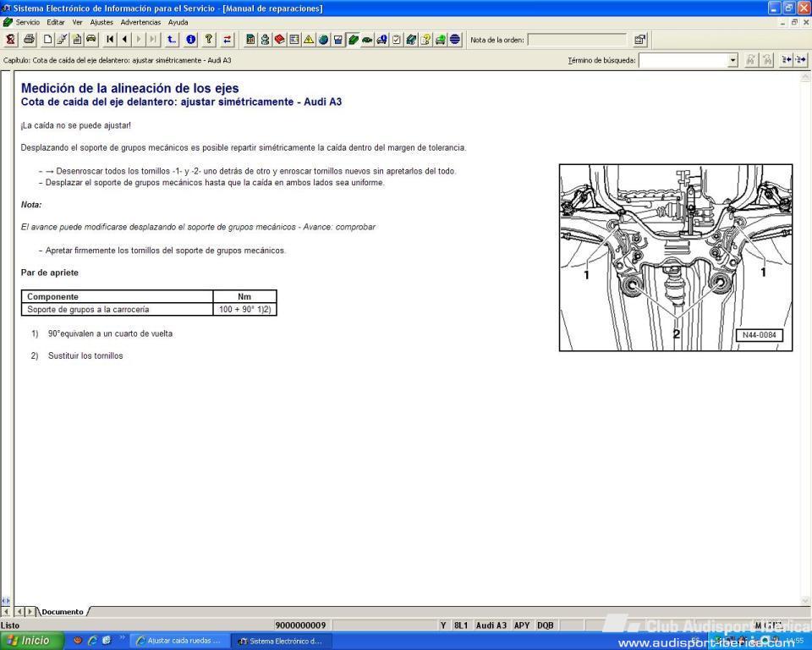The width and height of the screenshot is (812, 650).
Task: Click the tab scroll left arrow near Documento
Action: point(19,612)
